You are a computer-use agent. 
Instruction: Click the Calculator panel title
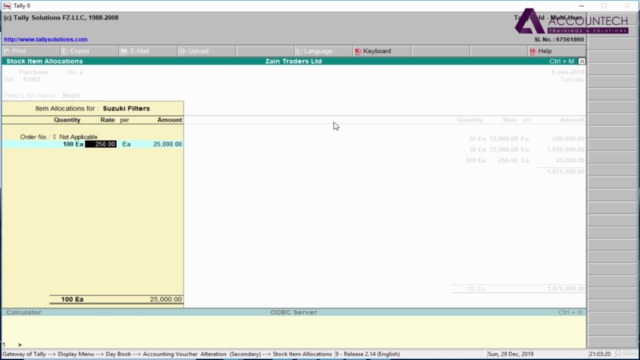pyautogui.click(x=24, y=312)
